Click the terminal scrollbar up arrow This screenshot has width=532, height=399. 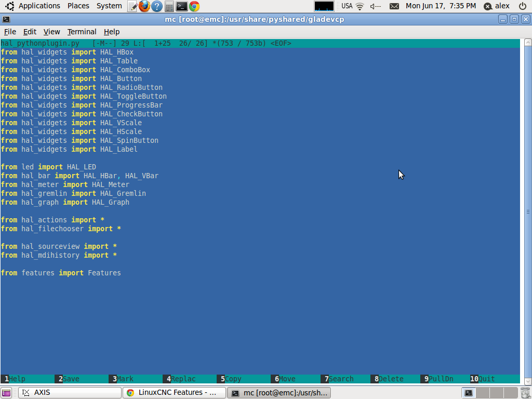click(x=528, y=43)
